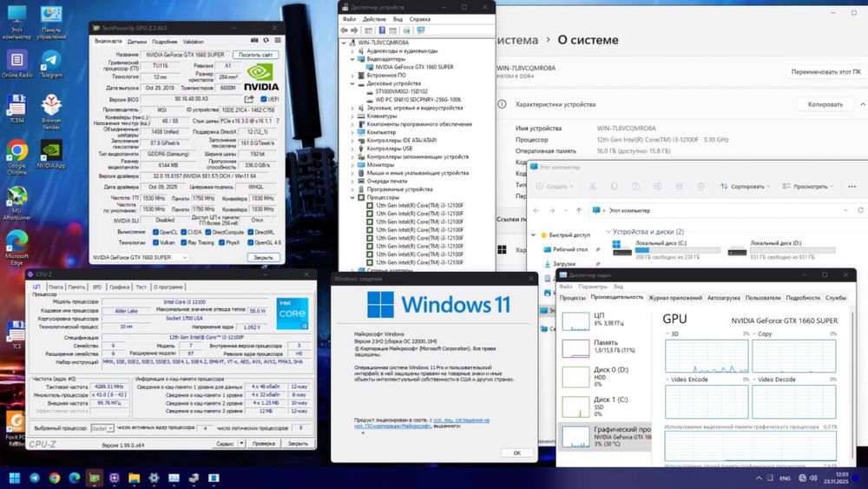Toggle CUDA checkbox in GPU-Z

(x=183, y=232)
